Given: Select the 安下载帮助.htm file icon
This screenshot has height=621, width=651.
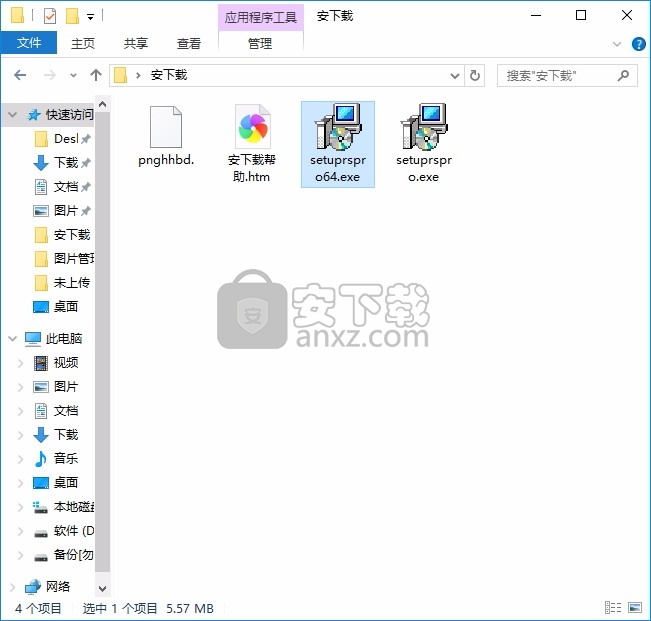Looking at the screenshot, I should tap(252, 127).
